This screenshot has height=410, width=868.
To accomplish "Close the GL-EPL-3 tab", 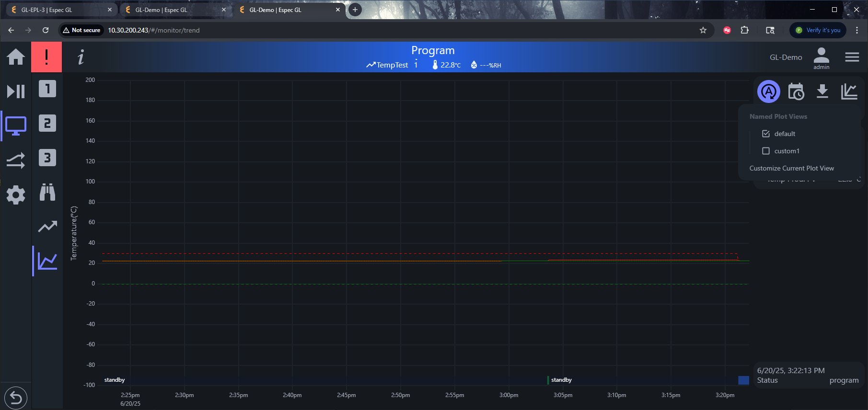I will (110, 10).
